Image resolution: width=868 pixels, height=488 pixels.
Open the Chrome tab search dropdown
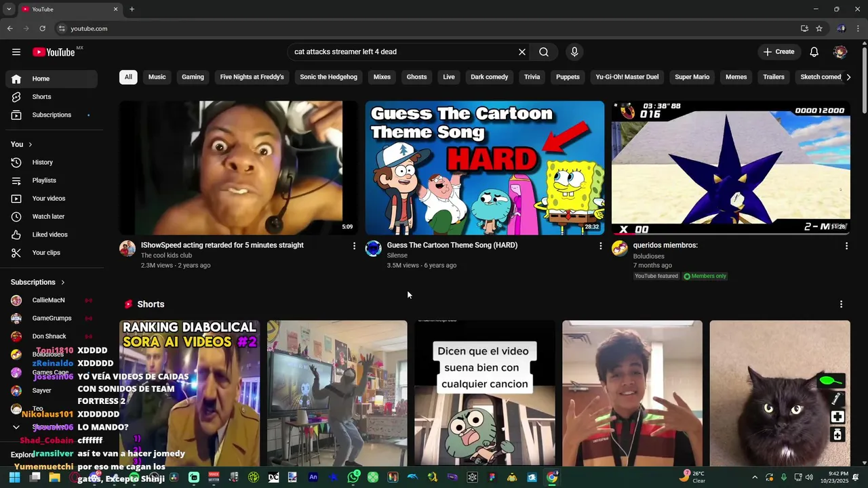(x=9, y=9)
